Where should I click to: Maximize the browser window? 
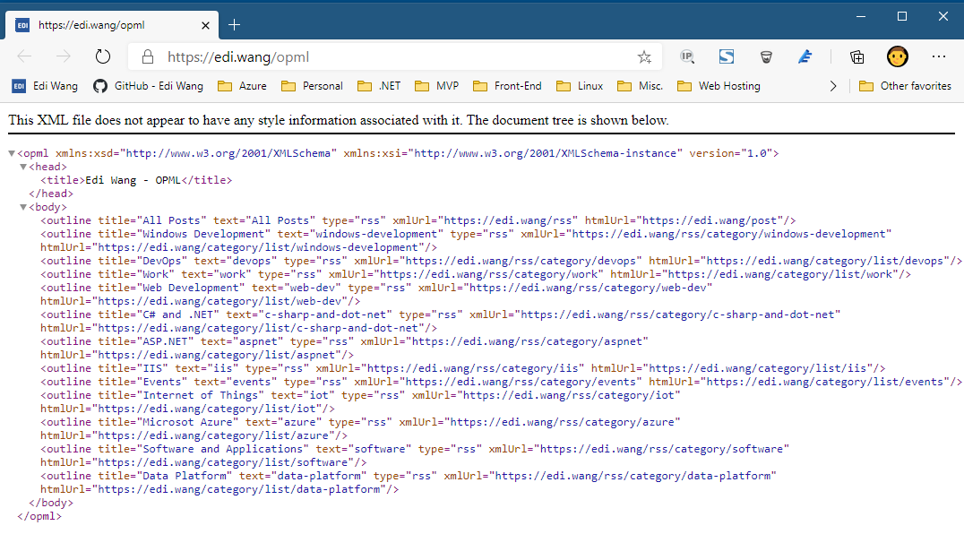pyautogui.click(x=902, y=17)
